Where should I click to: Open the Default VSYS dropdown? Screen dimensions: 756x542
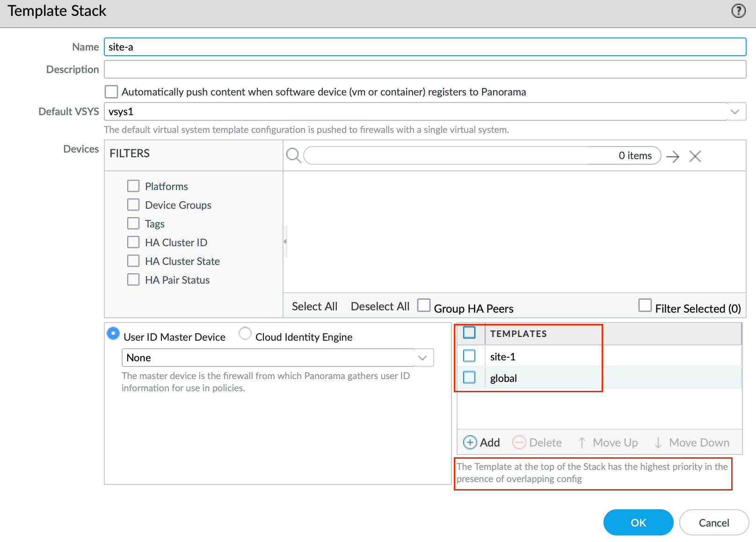point(734,112)
